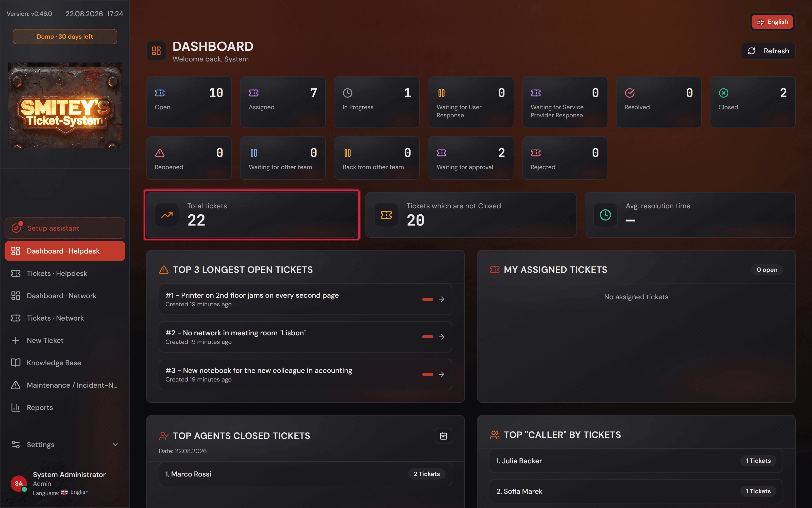The height and width of the screenshot is (508, 812).
Task: Open Maintenance / Incident sidebar item
Action: tap(65, 385)
